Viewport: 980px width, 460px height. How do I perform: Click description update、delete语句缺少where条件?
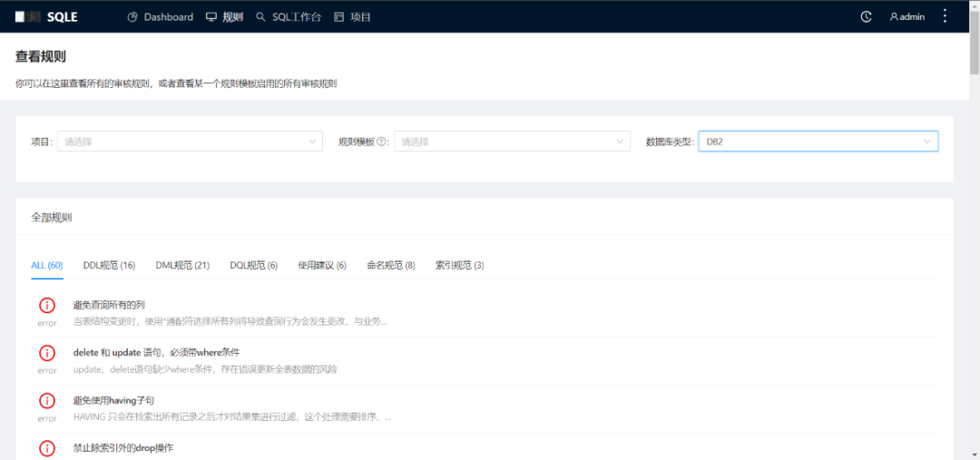(x=205, y=369)
